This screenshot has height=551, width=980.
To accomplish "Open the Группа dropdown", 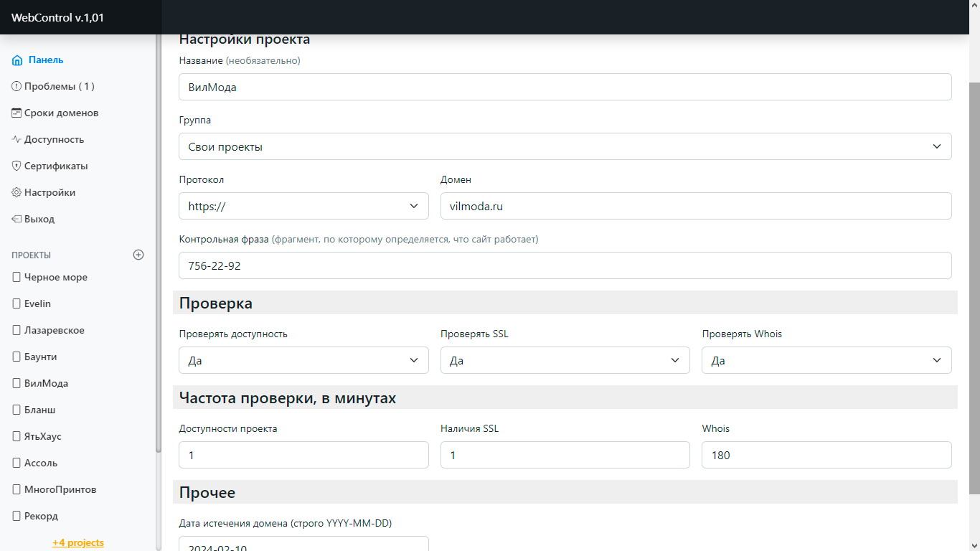I will [565, 146].
